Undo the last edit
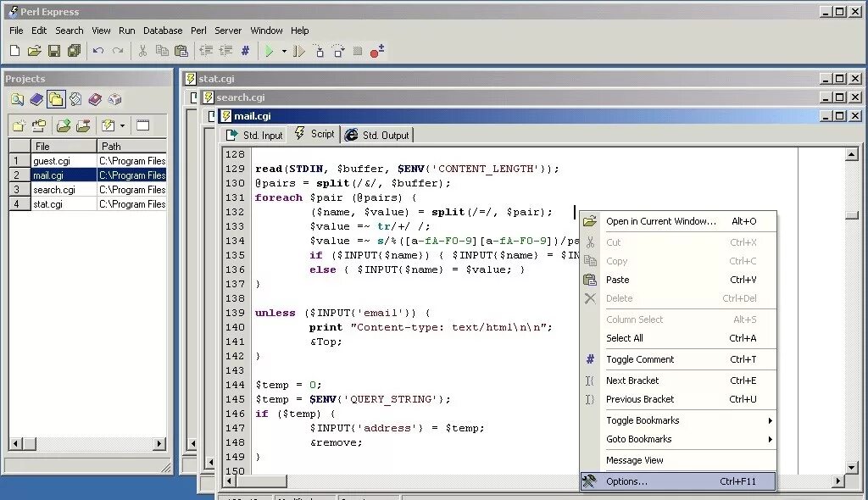Viewport: 868px width, 500px height. 98,51
